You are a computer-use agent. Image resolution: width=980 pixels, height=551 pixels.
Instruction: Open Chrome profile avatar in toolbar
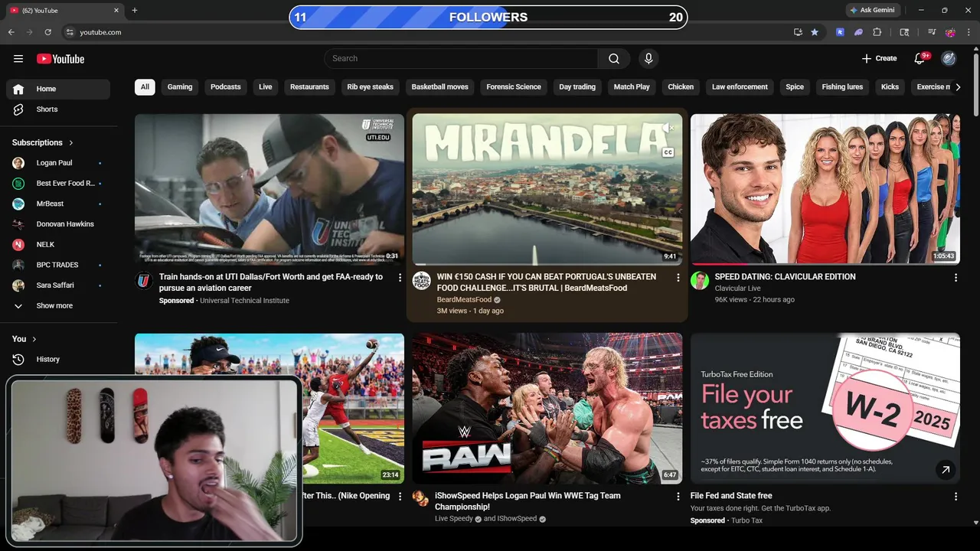pos(950,32)
